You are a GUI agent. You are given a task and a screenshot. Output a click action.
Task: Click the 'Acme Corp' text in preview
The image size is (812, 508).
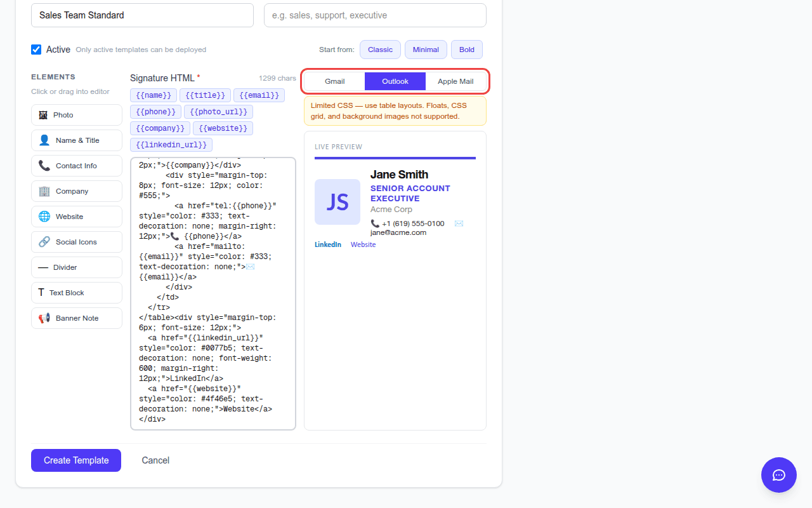tap(391, 209)
